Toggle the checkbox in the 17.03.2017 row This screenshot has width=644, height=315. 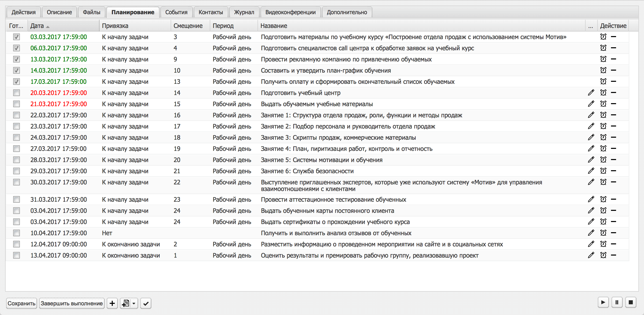tap(17, 82)
